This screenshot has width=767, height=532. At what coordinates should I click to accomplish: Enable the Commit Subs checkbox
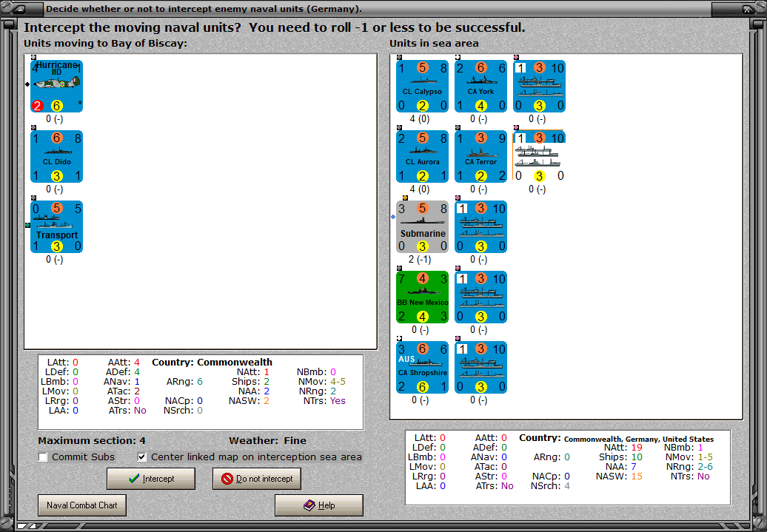click(x=42, y=457)
